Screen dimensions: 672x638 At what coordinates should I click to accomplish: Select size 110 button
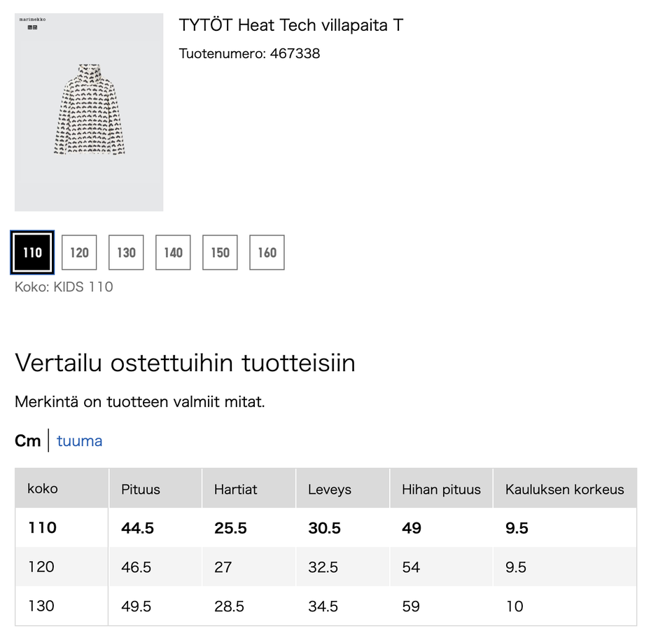[x=32, y=252]
